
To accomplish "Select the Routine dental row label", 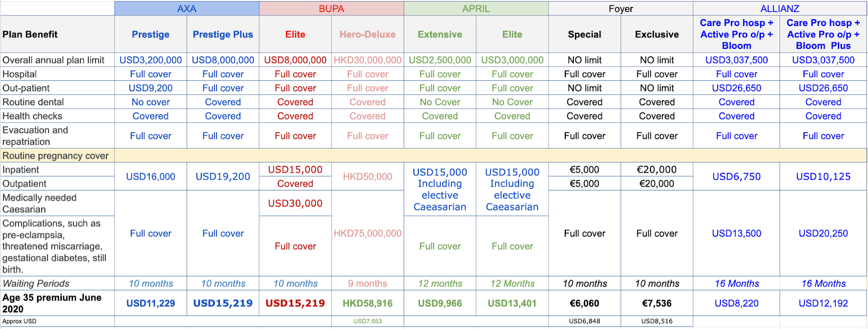I will coord(58,102).
